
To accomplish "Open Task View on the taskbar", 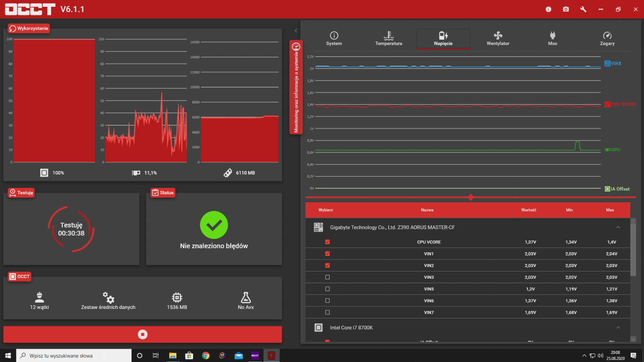I will (156, 356).
